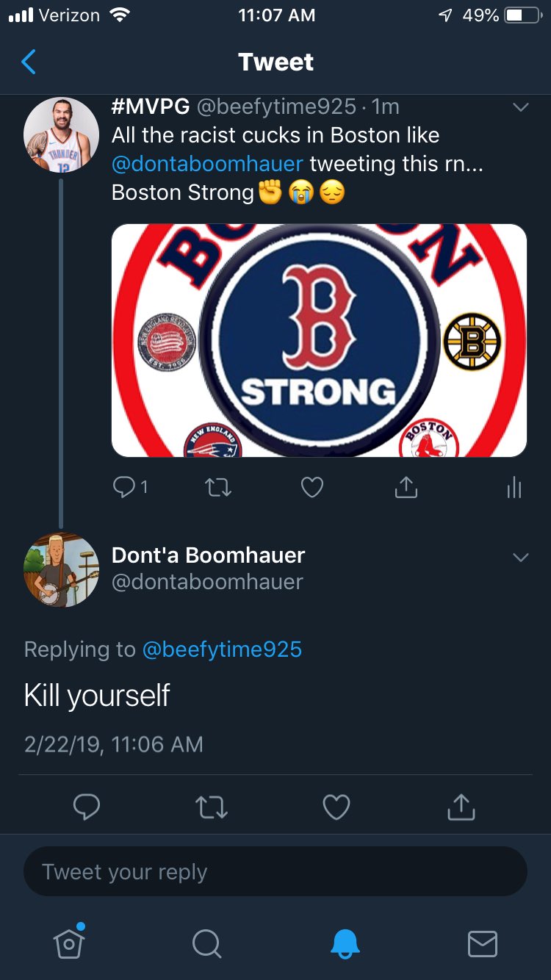Like the Dont'a Boomhauer reply

tap(336, 807)
